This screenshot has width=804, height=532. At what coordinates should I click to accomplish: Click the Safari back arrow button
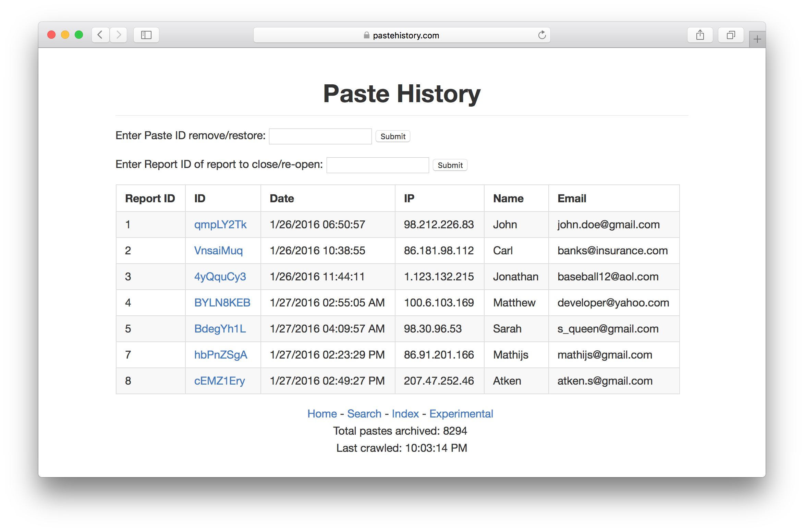pos(100,35)
